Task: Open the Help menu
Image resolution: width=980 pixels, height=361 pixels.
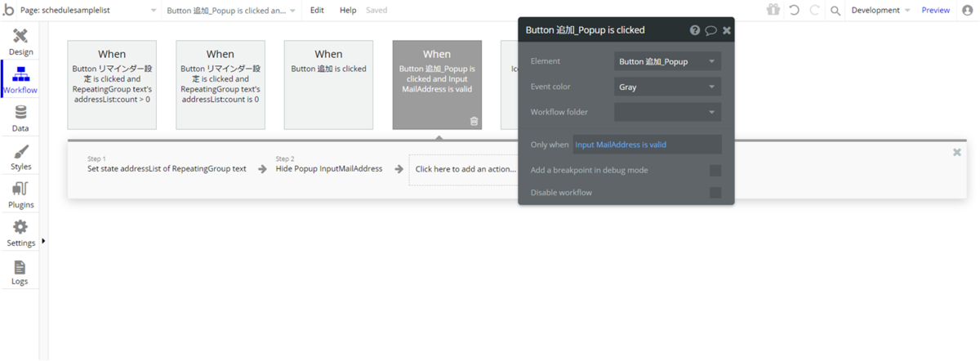Action: click(348, 10)
